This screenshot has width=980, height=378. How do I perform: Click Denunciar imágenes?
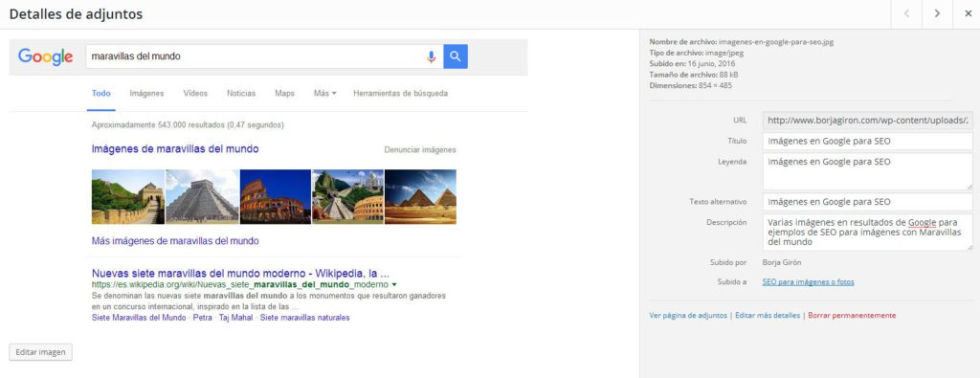pos(420,150)
